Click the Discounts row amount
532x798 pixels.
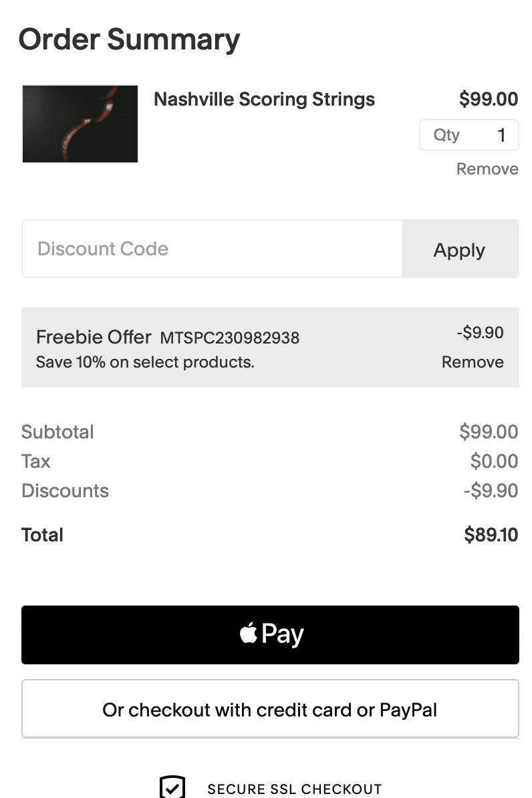coord(491,491)
